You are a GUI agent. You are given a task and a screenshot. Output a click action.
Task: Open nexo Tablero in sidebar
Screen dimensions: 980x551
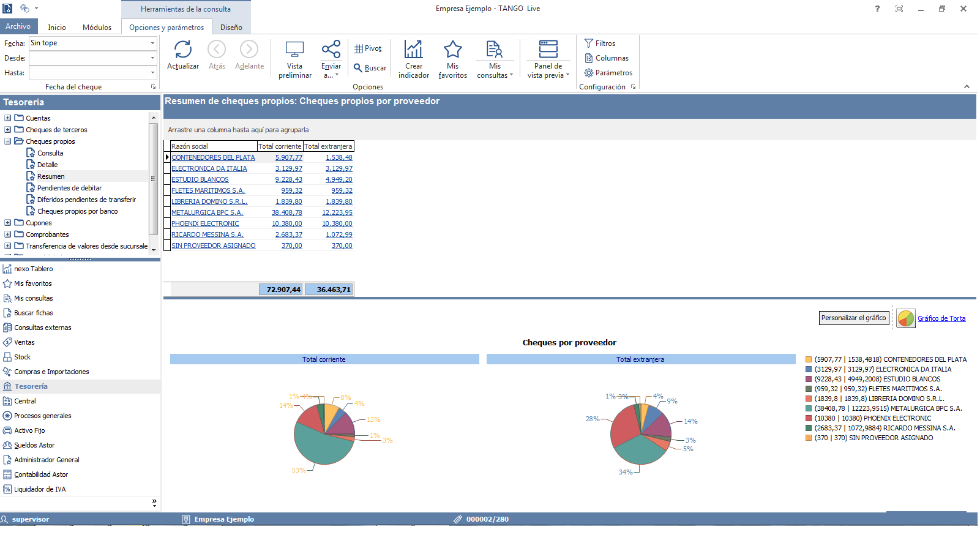28,269
